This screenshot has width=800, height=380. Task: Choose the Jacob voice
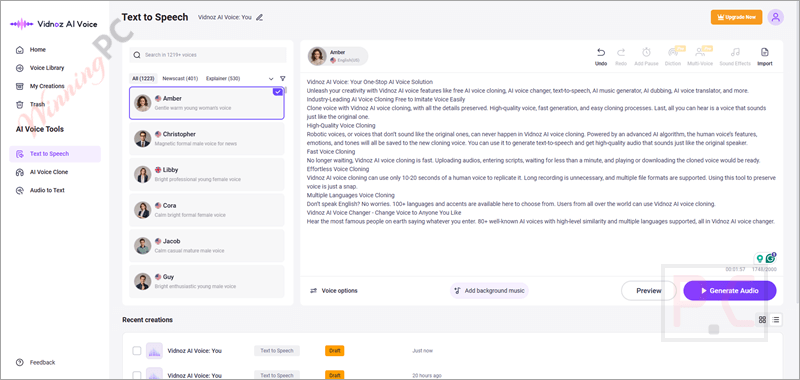pyautogui.click(x=207, y=246)
